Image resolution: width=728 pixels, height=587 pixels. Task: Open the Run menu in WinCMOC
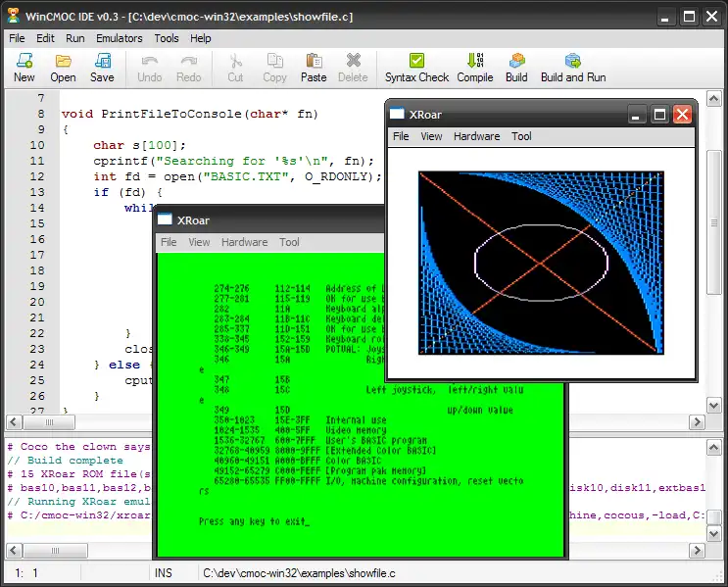coord(75,38)
